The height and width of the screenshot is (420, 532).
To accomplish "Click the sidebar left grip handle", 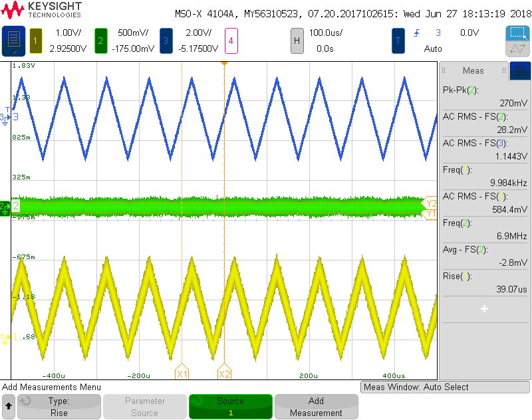I will coord(444,70).
